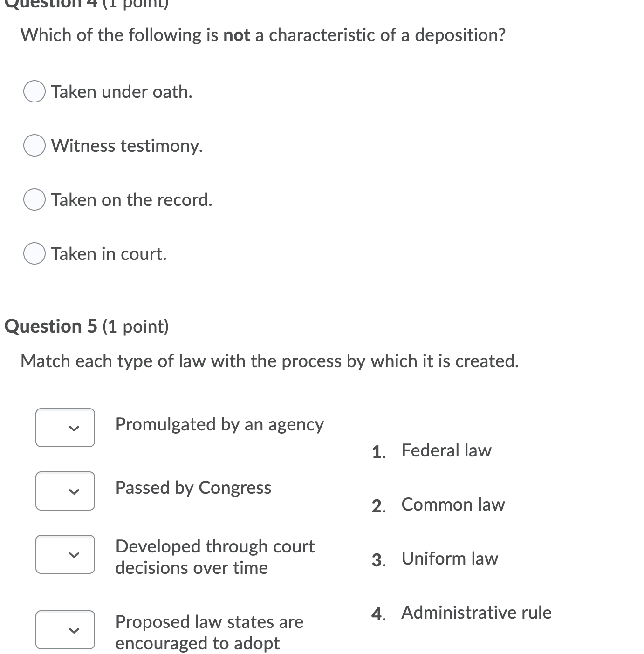Image resolution: width=644 pixels, height=654 pixels.
Task: Click the 'Promulgated by an agency' label text
Action: [x=219, y=424]
